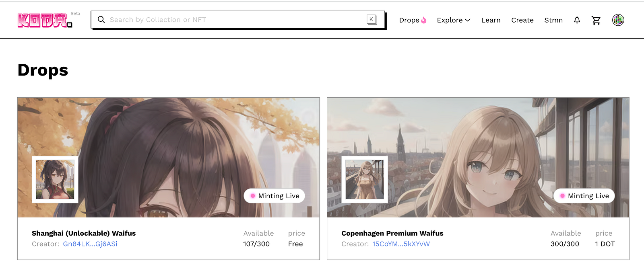Click the Copenhagen Waifus small avatar thumbnail

point(365,179)
